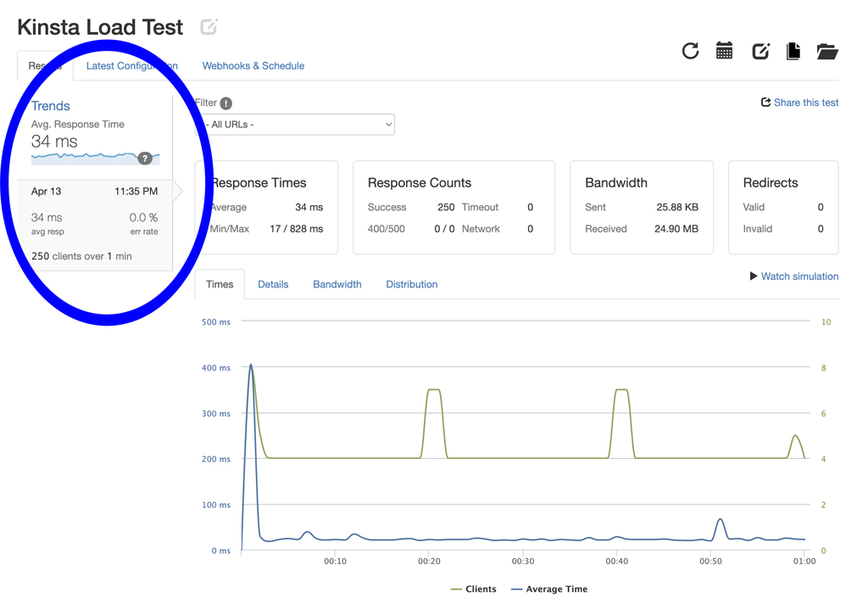
Task: Click the avg response time trend sparkline
Action: point(95,159)
